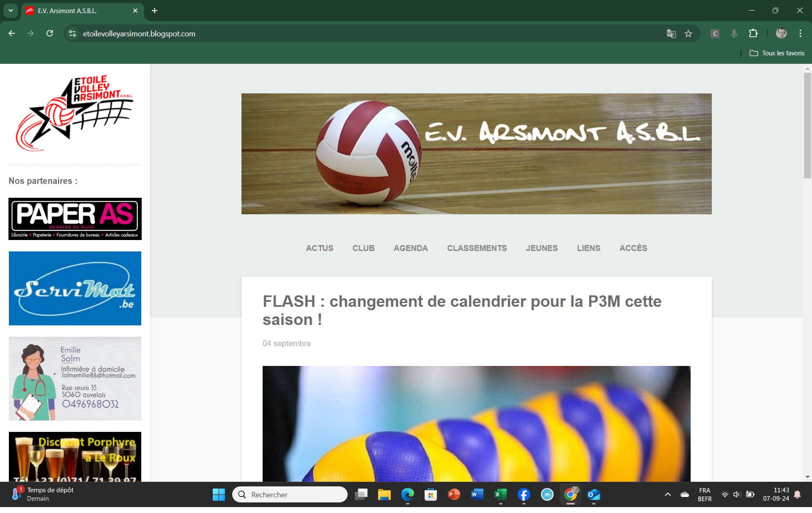Open PowerPoint from taskbar
The width and height of the screenshot is (812, 513).
point(454,494)
